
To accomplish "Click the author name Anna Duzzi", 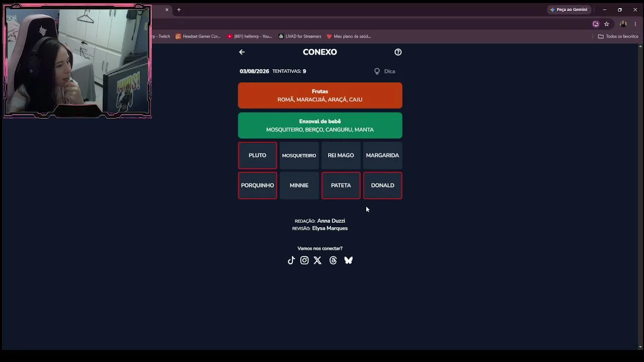I will pos(331,221).
